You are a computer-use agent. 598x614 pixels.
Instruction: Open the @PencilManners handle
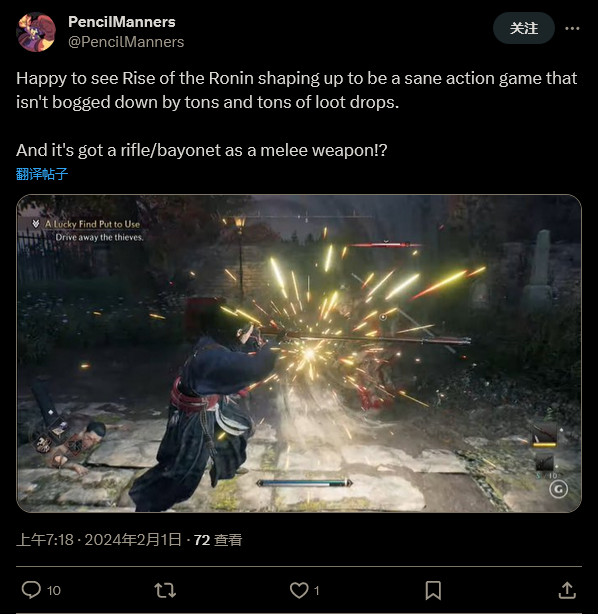[126, 42]
